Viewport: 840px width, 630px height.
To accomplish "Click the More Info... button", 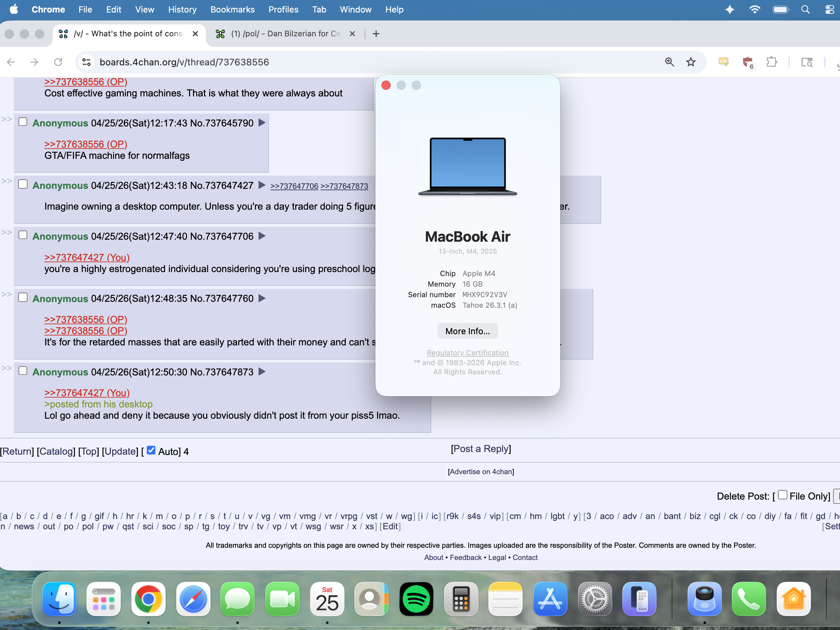I will (468, 331).
